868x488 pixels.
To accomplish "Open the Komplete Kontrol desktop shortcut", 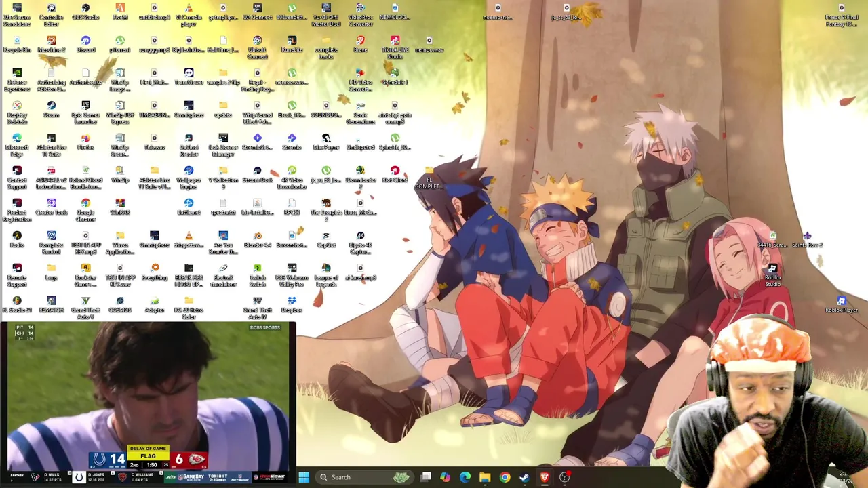I will (x=52, y=243).
